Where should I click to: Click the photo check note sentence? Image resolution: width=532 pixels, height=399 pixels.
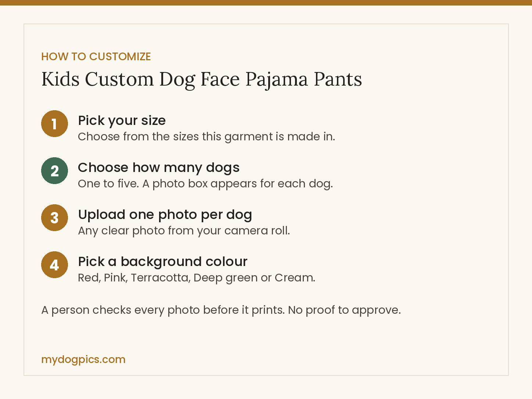click(221, 310)
